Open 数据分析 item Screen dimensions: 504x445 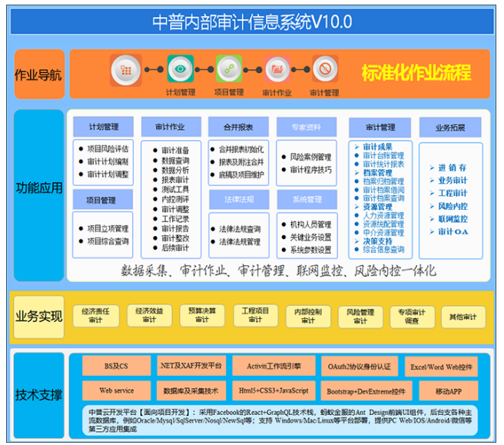tap(175, 170)
